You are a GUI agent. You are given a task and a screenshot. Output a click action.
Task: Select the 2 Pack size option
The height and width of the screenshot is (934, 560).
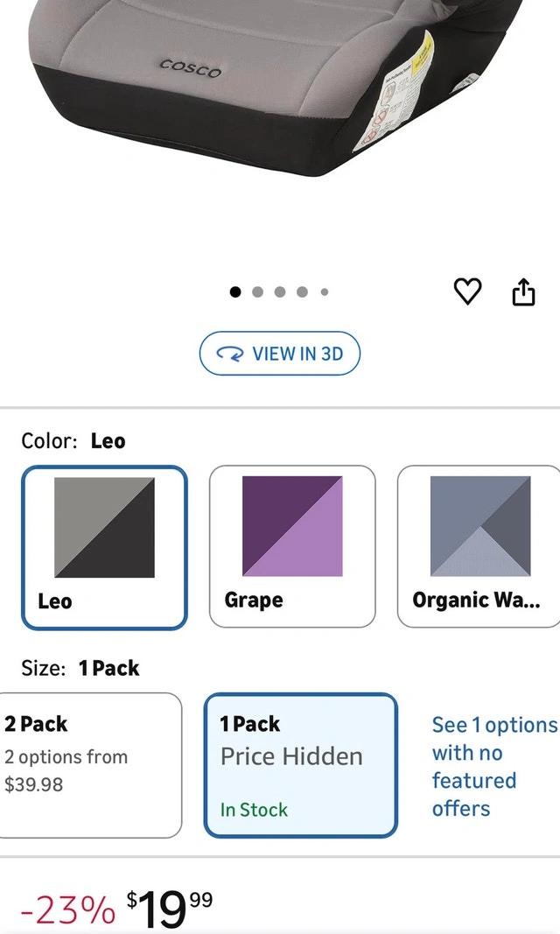click(90, 765)
